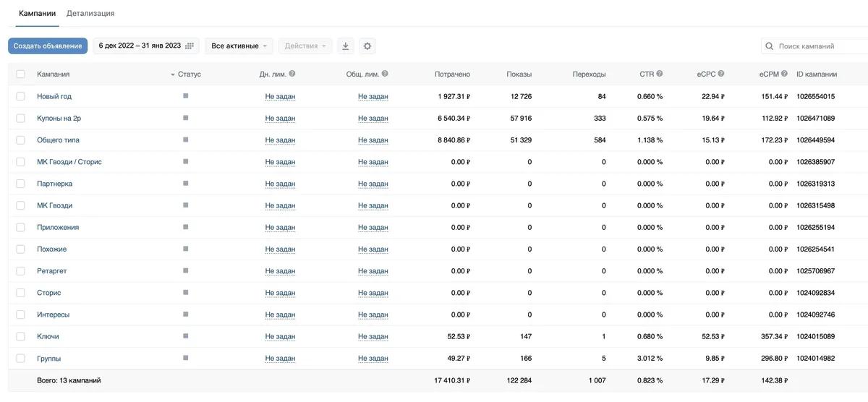The height and width of the screenshot is (402, 868).
Task: Click the sort arrow before Статус column
Action: point(173,74)
